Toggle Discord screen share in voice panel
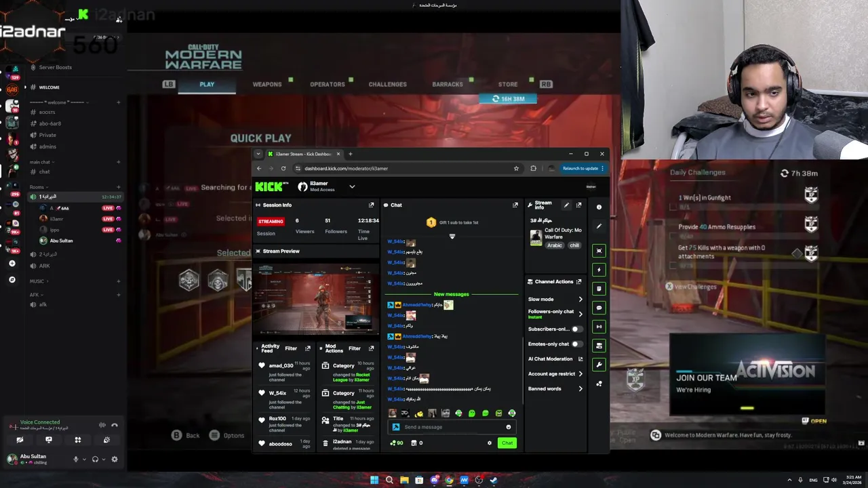This screenshot has width=868, height=488. click(49, 440)
